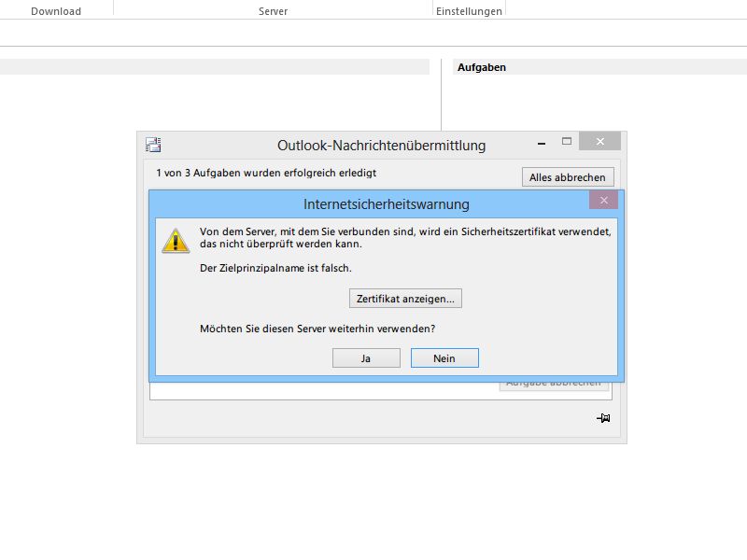Click the Alles abbrechen button
Screen dimensions: 747x560
pos(568,177)
